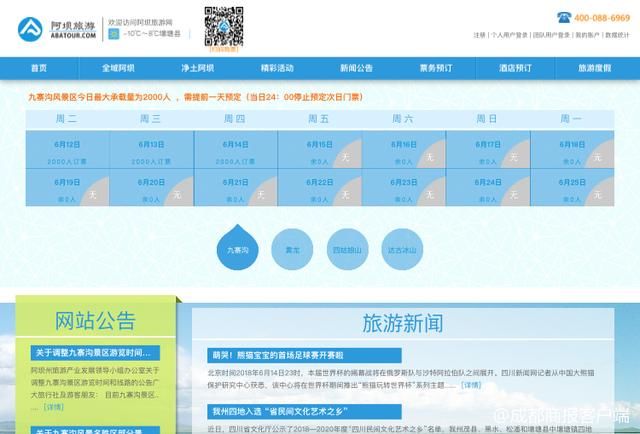Go to 首页 in navigation bar

[x=39, y=68]
